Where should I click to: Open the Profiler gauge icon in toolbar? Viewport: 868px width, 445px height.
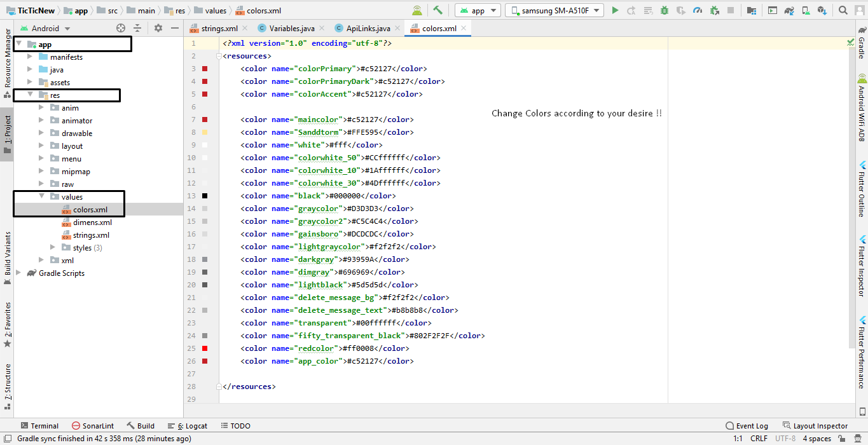[x=698, y=10]
